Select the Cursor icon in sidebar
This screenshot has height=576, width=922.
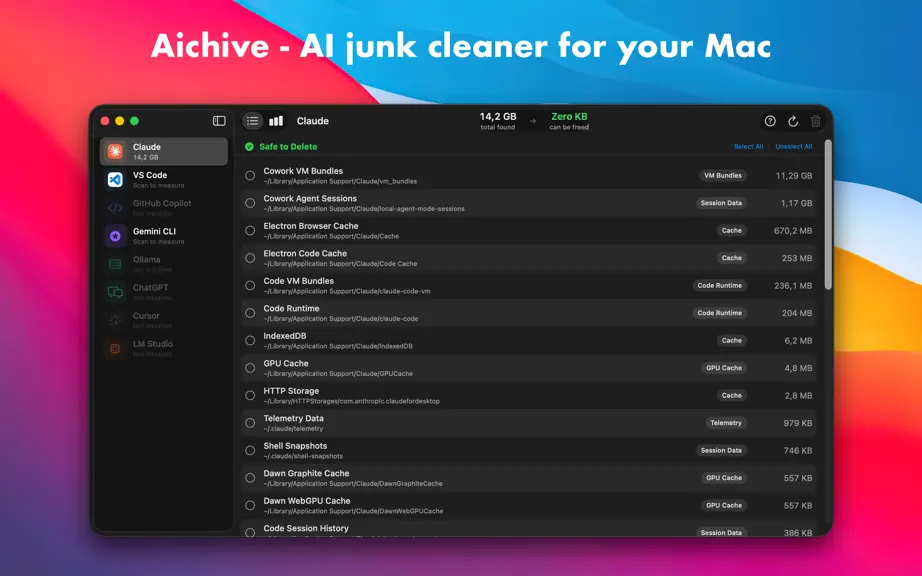(x=115, y=320)
